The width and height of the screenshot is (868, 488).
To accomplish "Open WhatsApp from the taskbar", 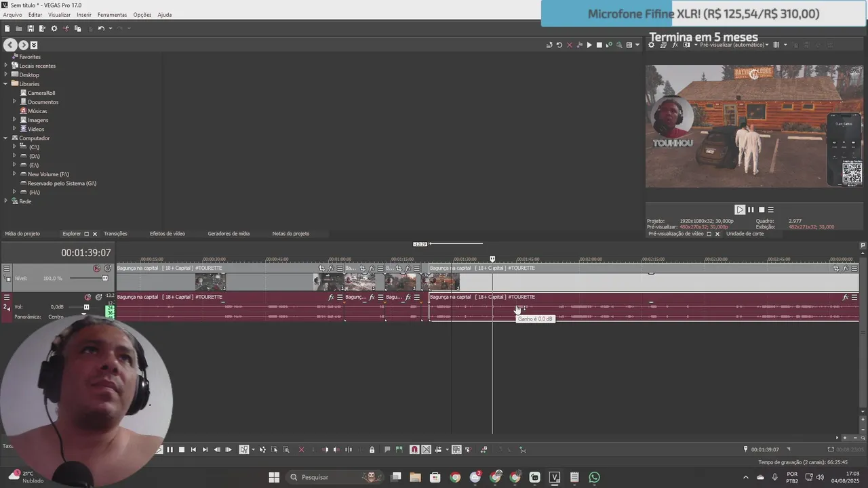I will click(595, 477).
